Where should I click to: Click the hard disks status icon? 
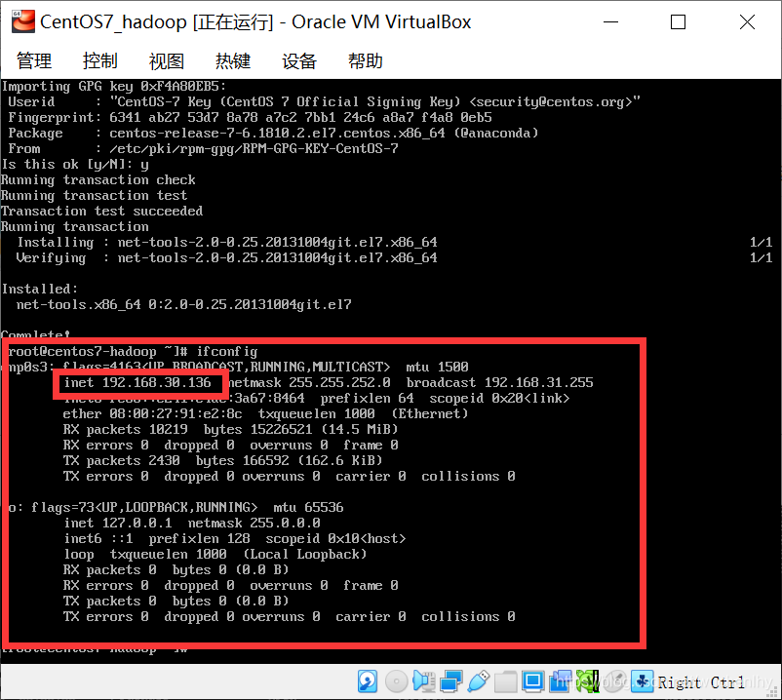[367, 681]
